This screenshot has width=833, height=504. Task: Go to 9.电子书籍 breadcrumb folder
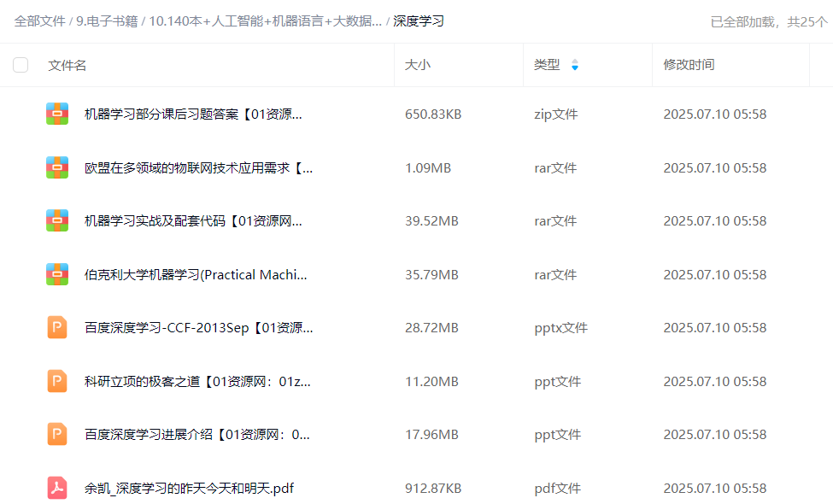[109, 21]
